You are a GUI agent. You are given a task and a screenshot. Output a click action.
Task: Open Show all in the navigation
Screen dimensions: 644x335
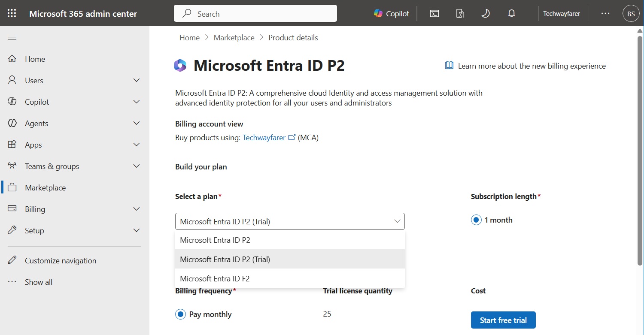click(39, 282)
